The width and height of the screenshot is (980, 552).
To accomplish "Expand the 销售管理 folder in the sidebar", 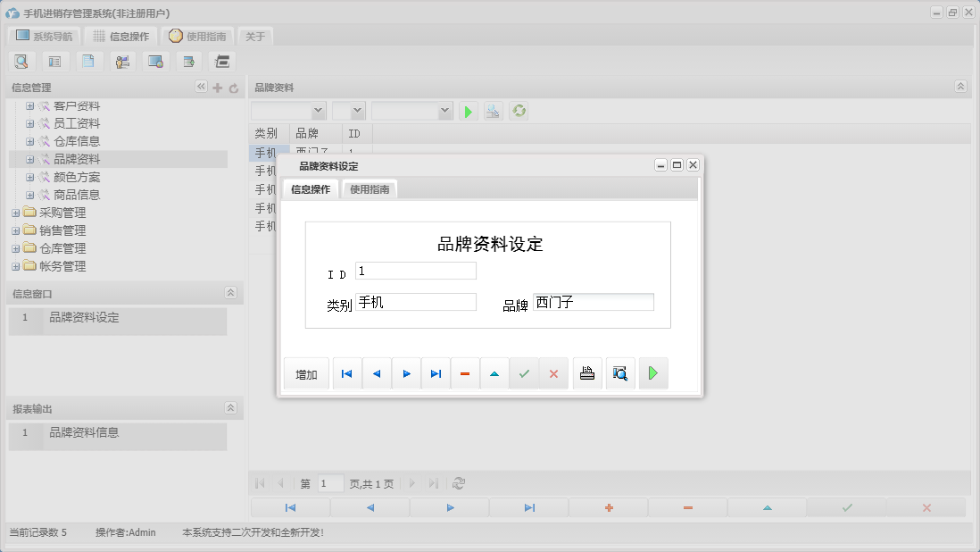I will pyautogui.click(x=14, y=230).
